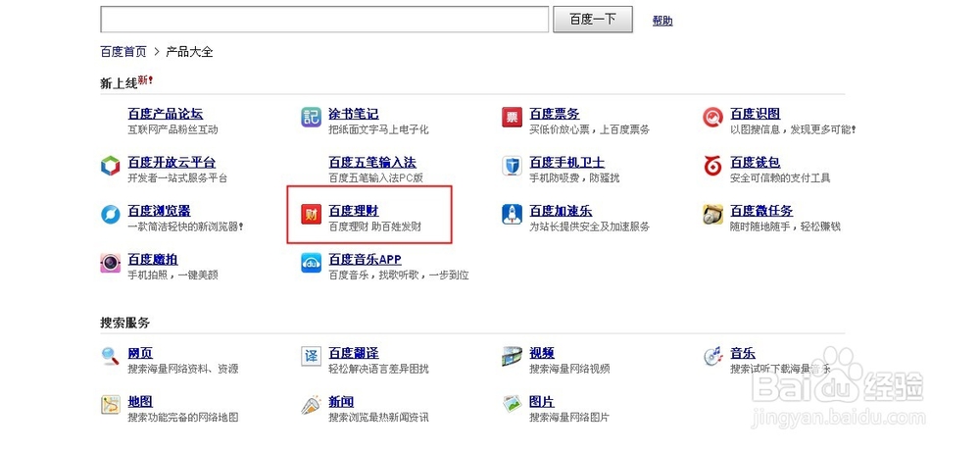
Task: Open the 百度魔拍 link
Action: pos(153,260)
